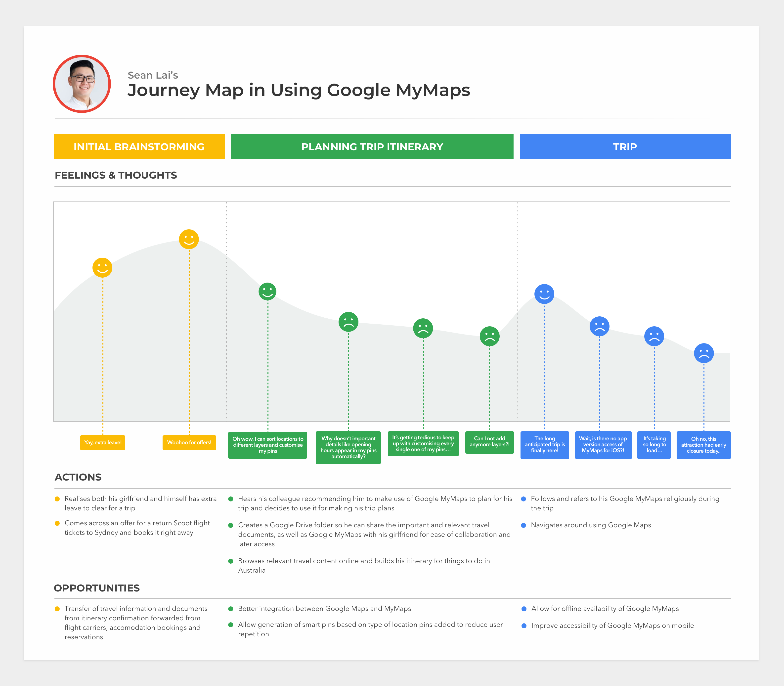Click the 'Yay, extra leave!' label

pos(103,442)
